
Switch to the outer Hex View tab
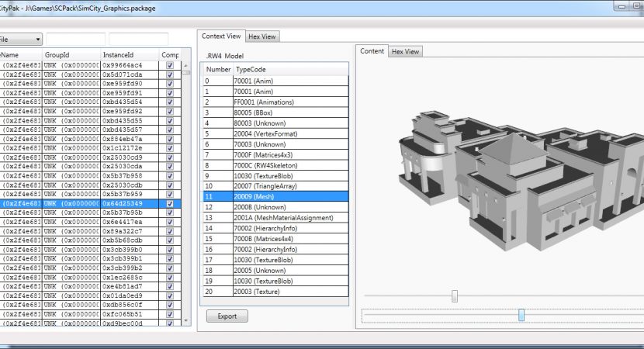(x=262, y=36)
